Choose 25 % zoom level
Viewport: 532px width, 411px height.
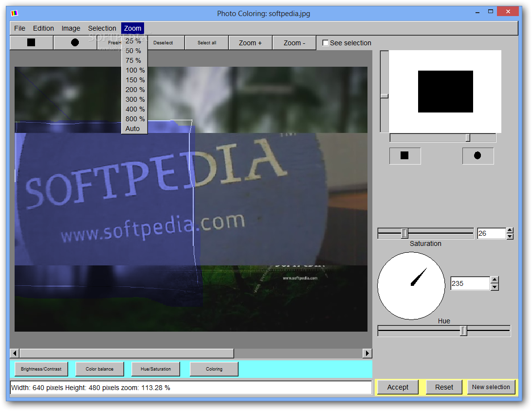tap(134, 41)
